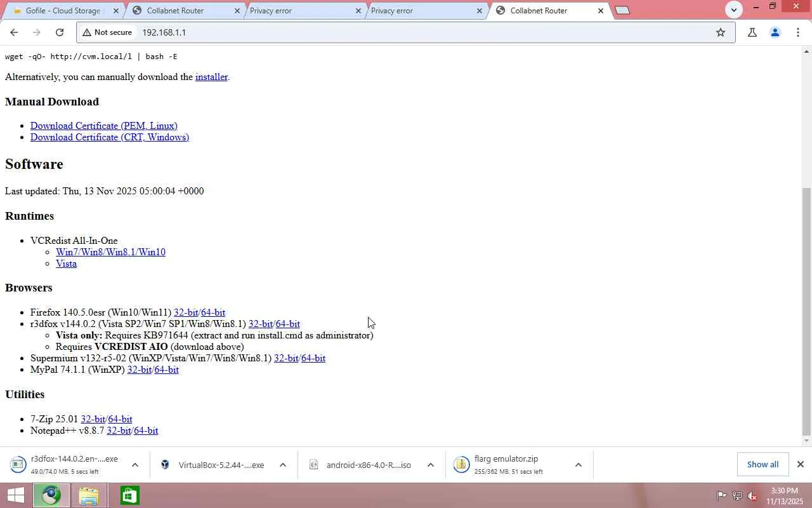
Task: Expand options for VirtualBox download item
Action: 283,465
